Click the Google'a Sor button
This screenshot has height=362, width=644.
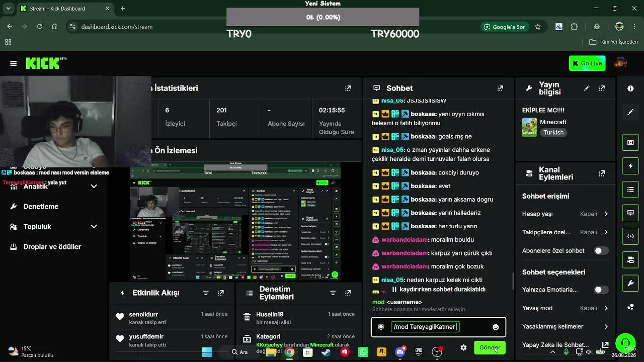505,27
